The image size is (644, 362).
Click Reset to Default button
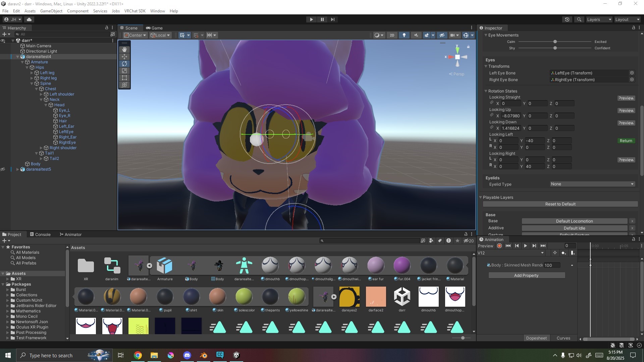tap(560, 204)
